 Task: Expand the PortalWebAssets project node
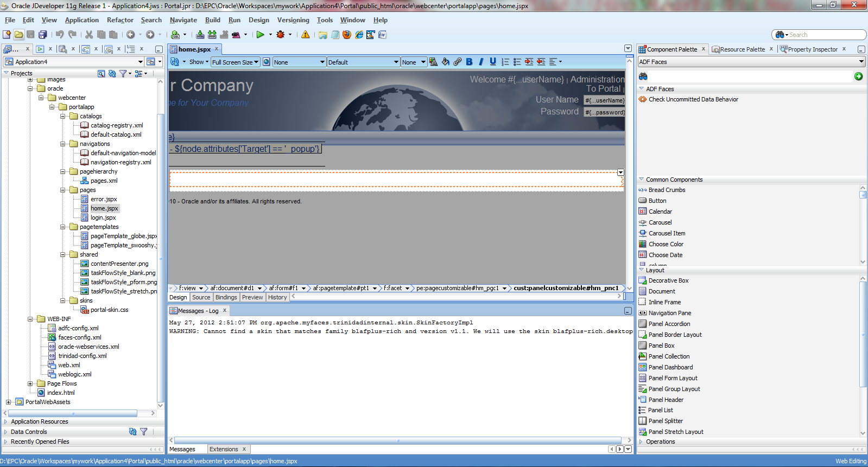coord(8,402)
